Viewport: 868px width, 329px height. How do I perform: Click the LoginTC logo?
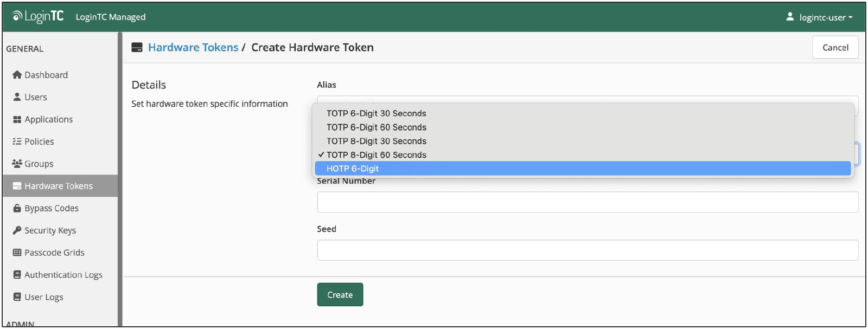tap(37, 16)
